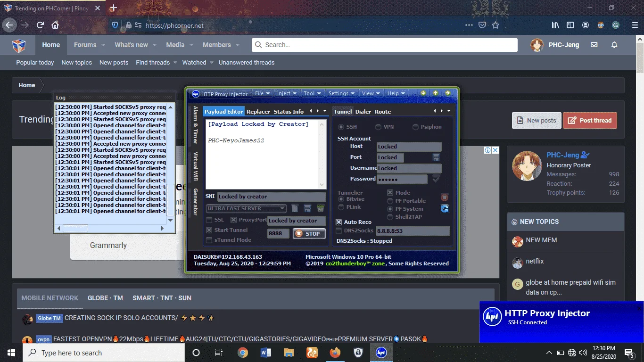Click the green right-arrow icon in HTTP Proxy Injector title bar

[x=448, y=93]
